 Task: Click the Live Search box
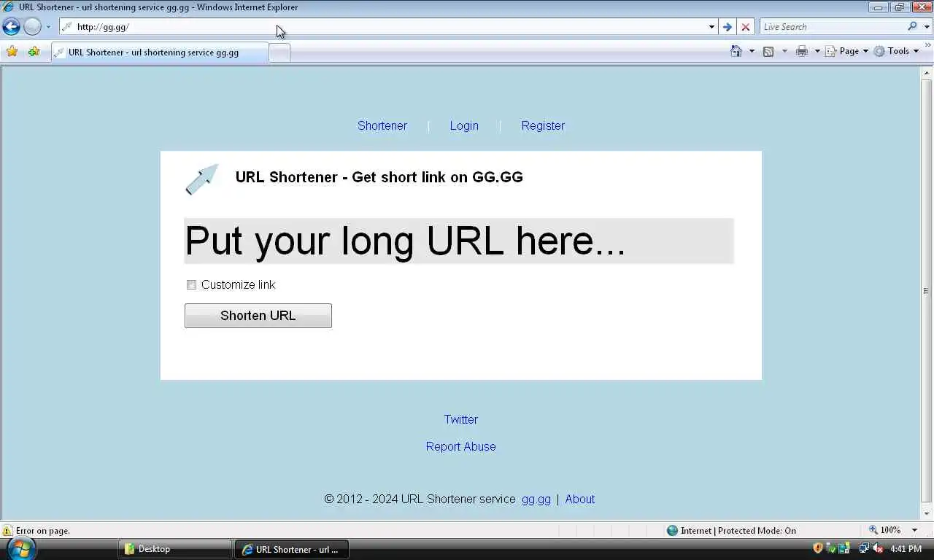pyautogui.click(x=832, y=27)
